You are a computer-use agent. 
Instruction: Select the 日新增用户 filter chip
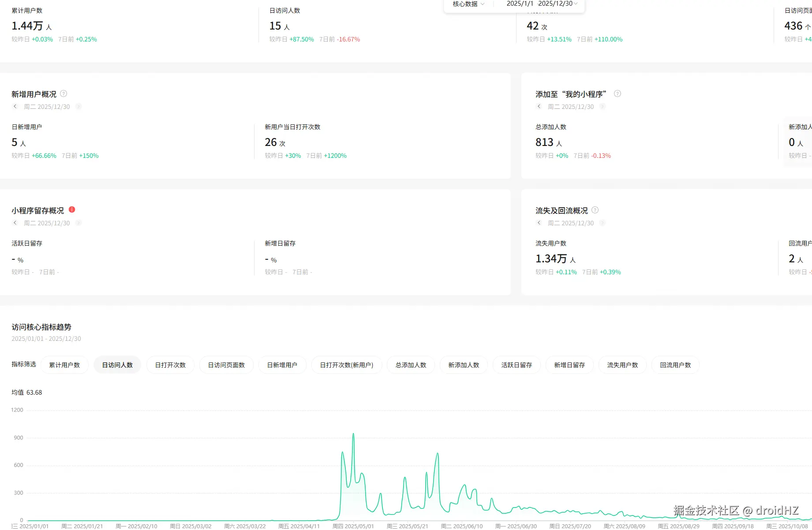(x=282, y=365)
